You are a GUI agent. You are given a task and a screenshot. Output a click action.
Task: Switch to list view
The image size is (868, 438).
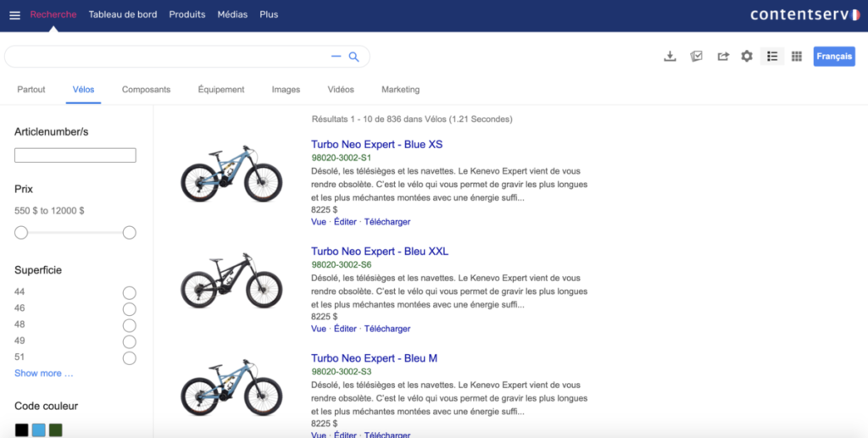pyautogui.click(x=772, y=57)
